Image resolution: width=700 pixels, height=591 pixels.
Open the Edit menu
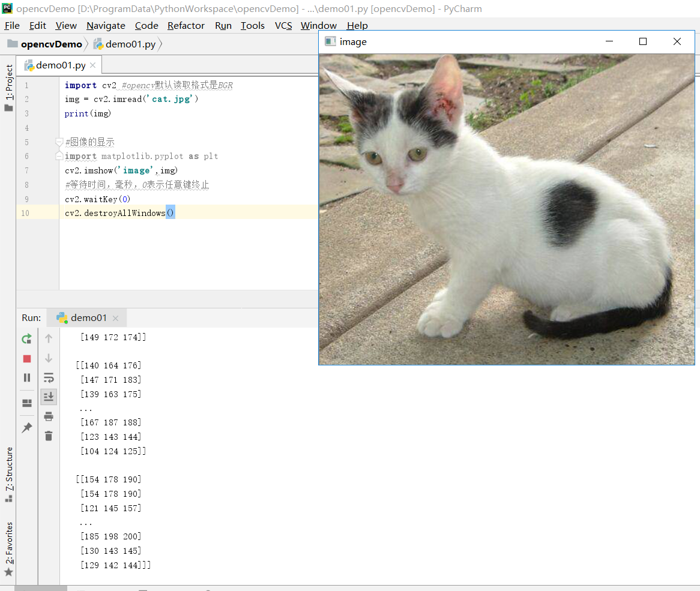click(x=37, y=25)
